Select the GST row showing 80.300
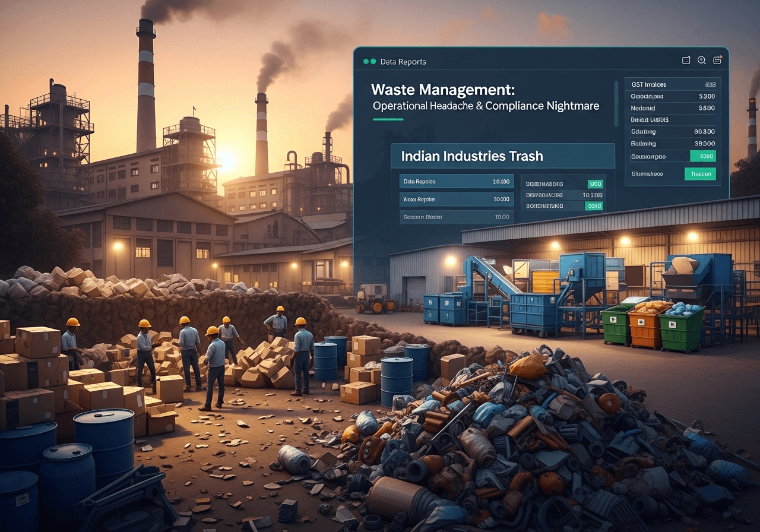The width and height of the screenshot is (760, 532). tap(672, 132)
